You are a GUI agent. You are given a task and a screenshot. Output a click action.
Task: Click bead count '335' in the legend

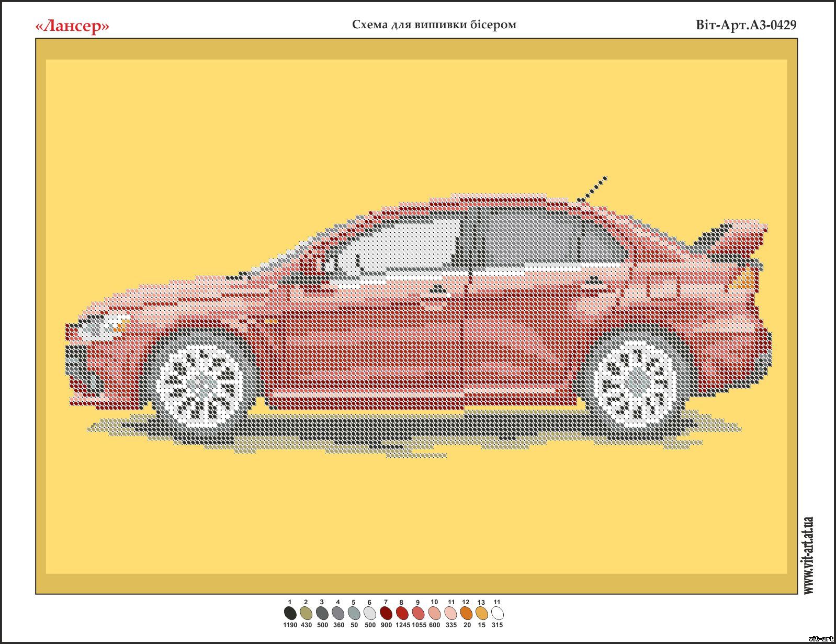[x=451, y=625]
